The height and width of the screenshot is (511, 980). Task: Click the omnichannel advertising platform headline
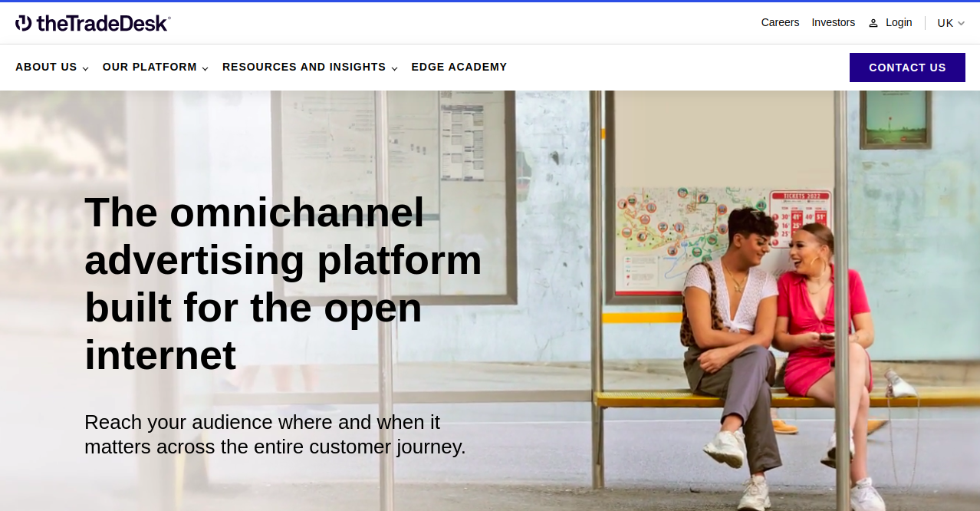click(x=282, y=284)
